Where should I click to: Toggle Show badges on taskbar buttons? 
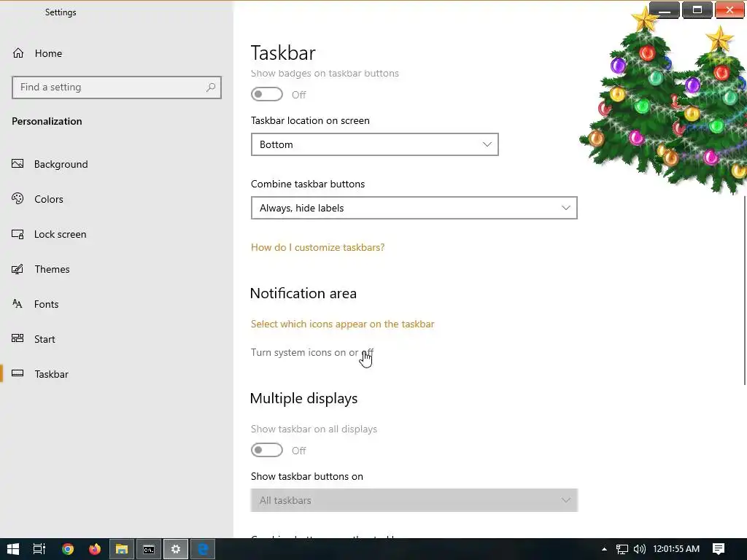click(x=267, y=94)
